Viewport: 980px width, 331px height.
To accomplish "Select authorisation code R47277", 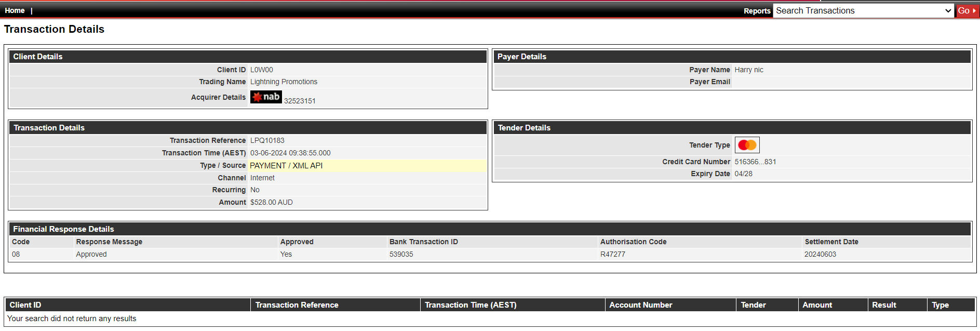I will tap(613, 254).
